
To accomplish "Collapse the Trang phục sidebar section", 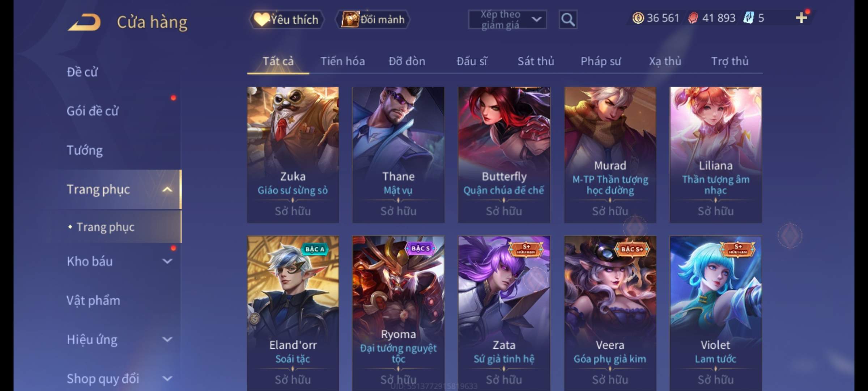I will tap(167, 189).
